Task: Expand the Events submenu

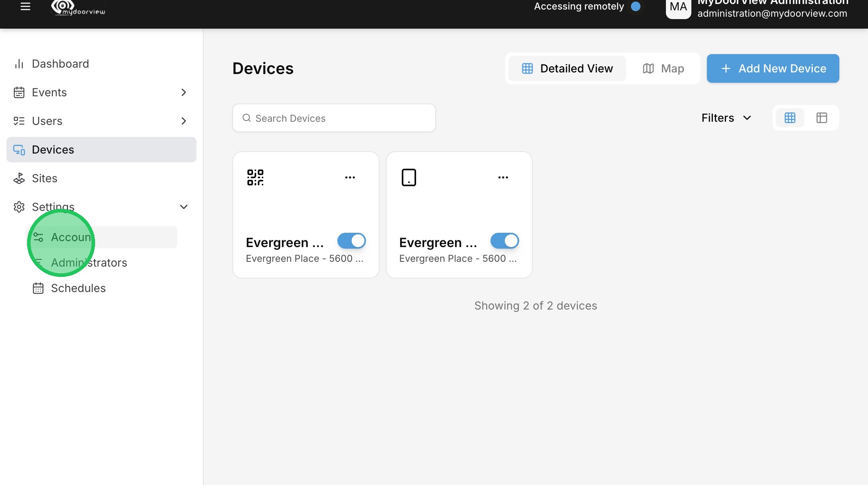Action: [183, 92]
